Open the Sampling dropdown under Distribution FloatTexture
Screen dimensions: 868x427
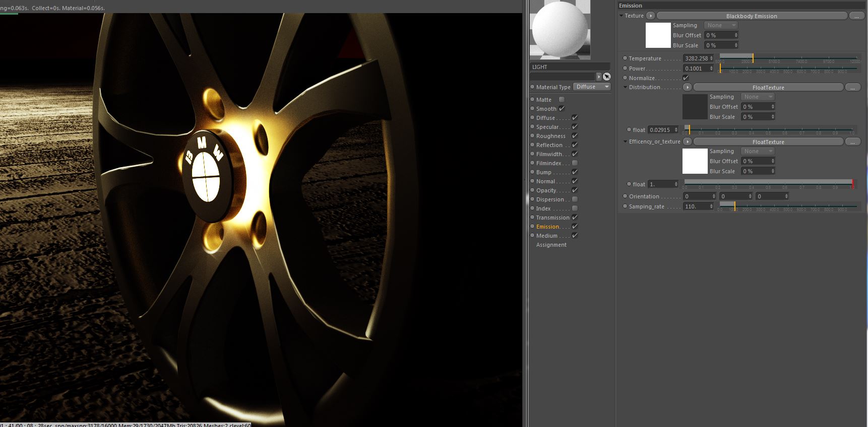(758, 97)
